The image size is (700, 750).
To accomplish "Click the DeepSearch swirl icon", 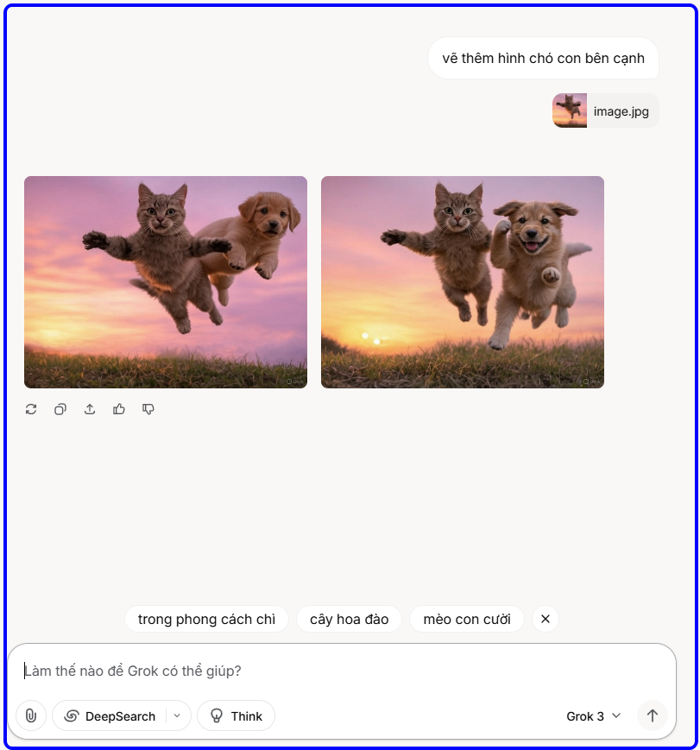I will click(72, 716).
